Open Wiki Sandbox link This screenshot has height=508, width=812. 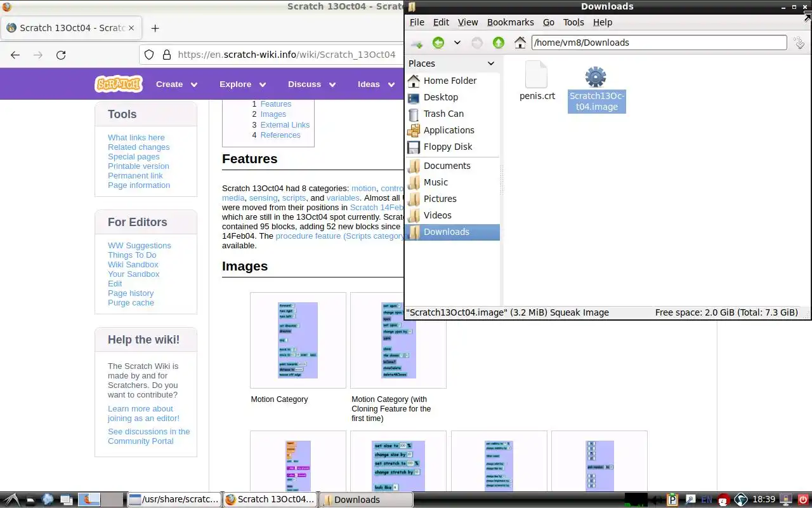133,264
